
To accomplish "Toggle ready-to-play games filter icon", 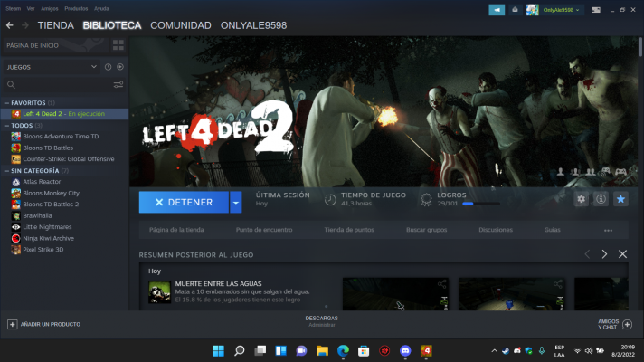I will tap(120, 67).
